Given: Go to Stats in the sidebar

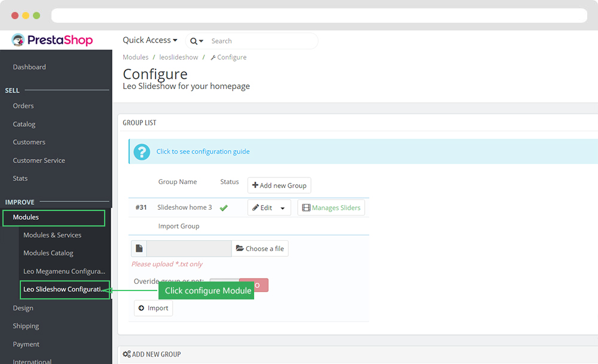Looking at the screenshot, I should pyautogui.click(x=20, y=178).
